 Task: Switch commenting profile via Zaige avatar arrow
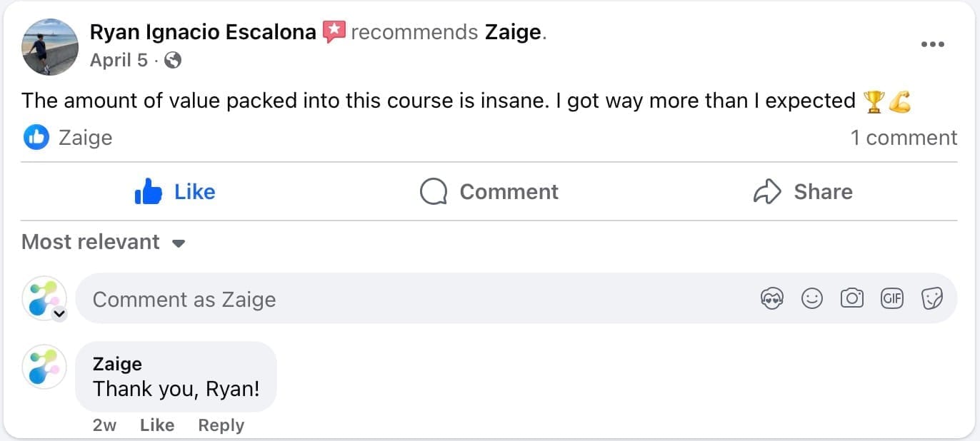[x=60, y=313]
